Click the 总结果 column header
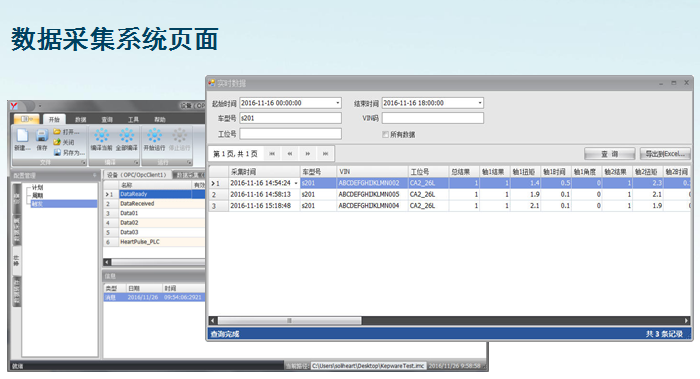700x379 pixels. [464, 171]
